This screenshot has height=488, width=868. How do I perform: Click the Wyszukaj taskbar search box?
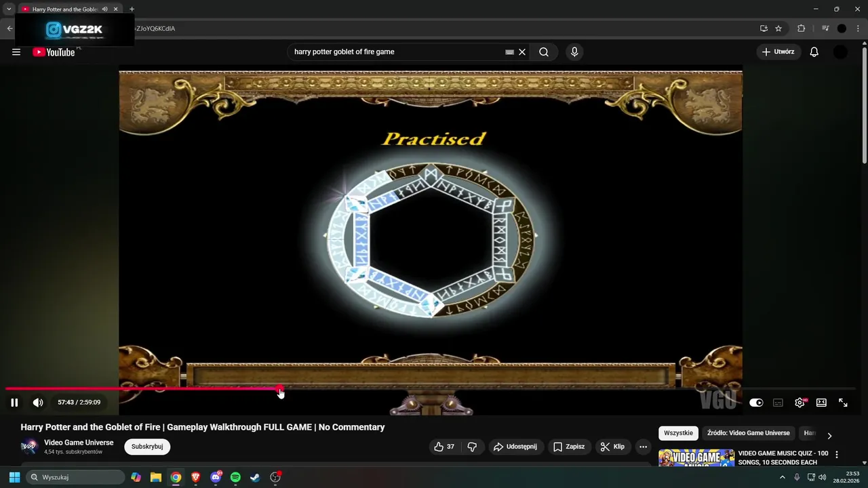(76, 477)
